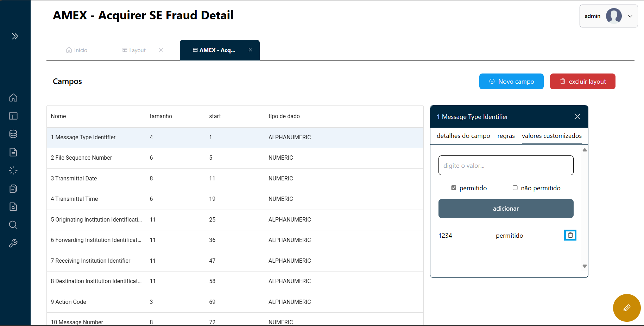Click the home icon in sidebar

13,97
